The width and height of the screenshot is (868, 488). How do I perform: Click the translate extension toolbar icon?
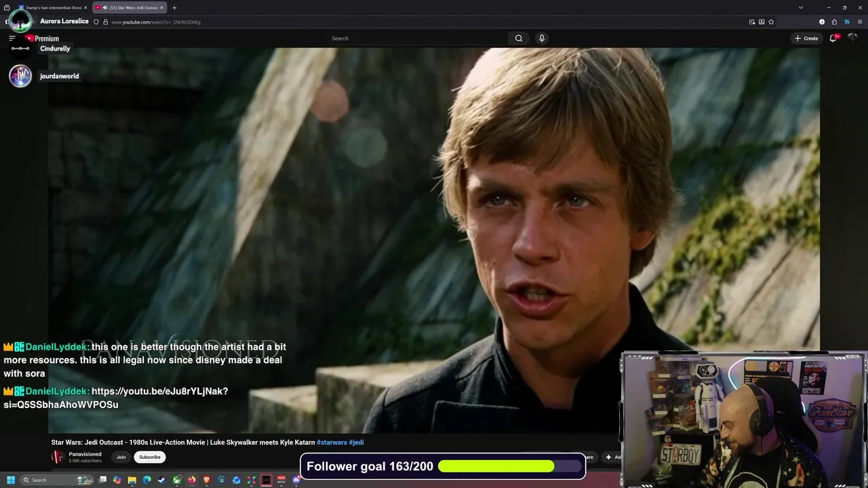point(846,22)
